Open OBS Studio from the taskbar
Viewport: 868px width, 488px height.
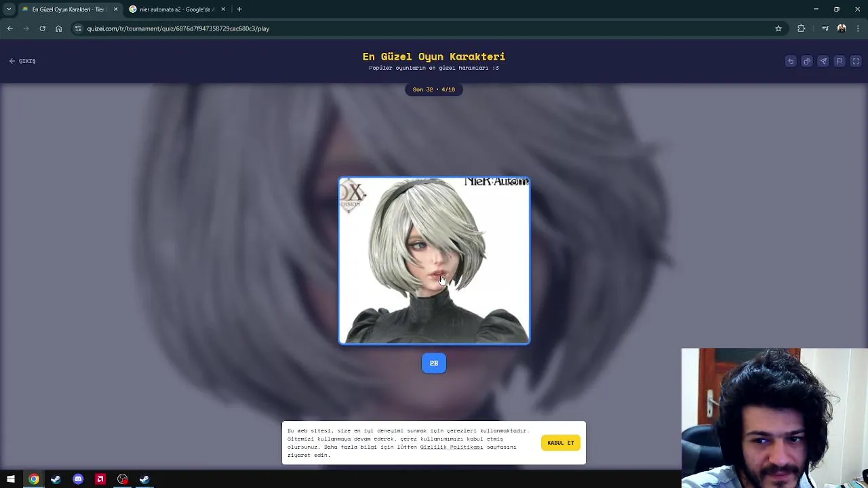pos(122,479)
